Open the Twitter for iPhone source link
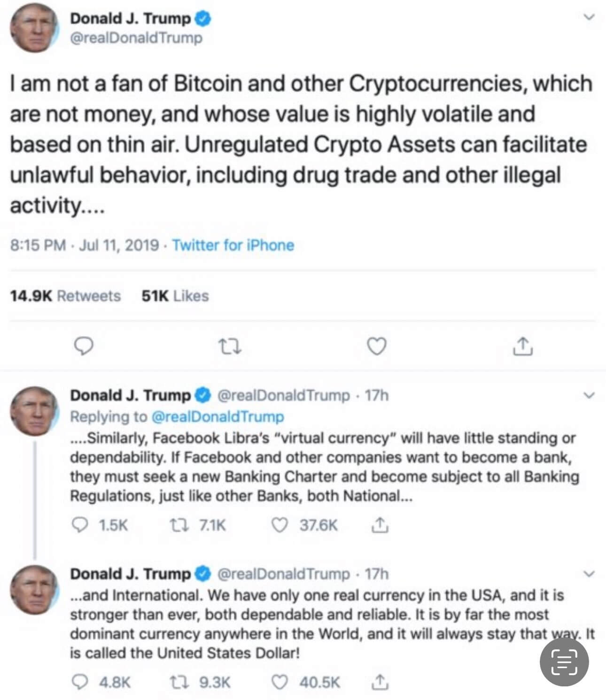 (x=233, y=245)
